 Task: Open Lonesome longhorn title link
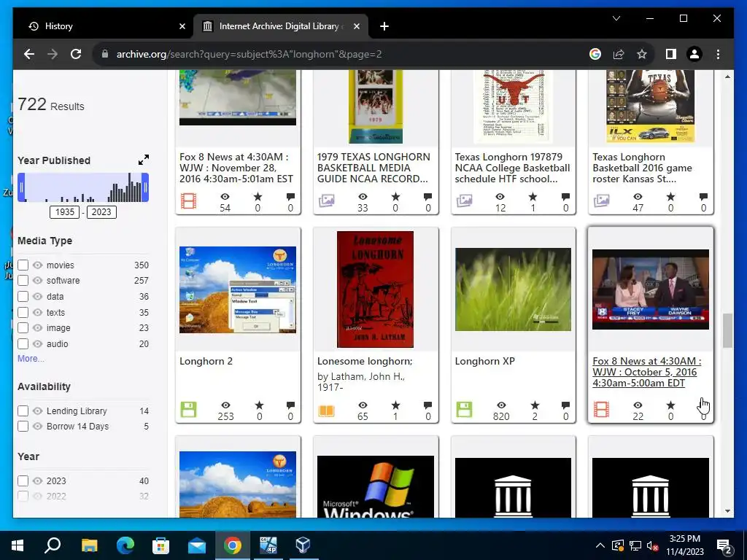coord(365,361)
